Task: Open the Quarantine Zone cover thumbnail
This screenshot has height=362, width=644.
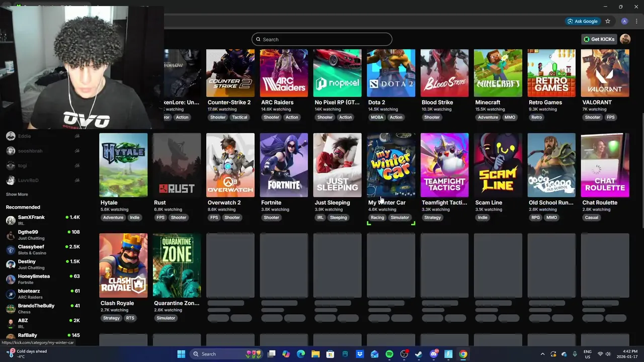Action: click(x=177, y=265)
